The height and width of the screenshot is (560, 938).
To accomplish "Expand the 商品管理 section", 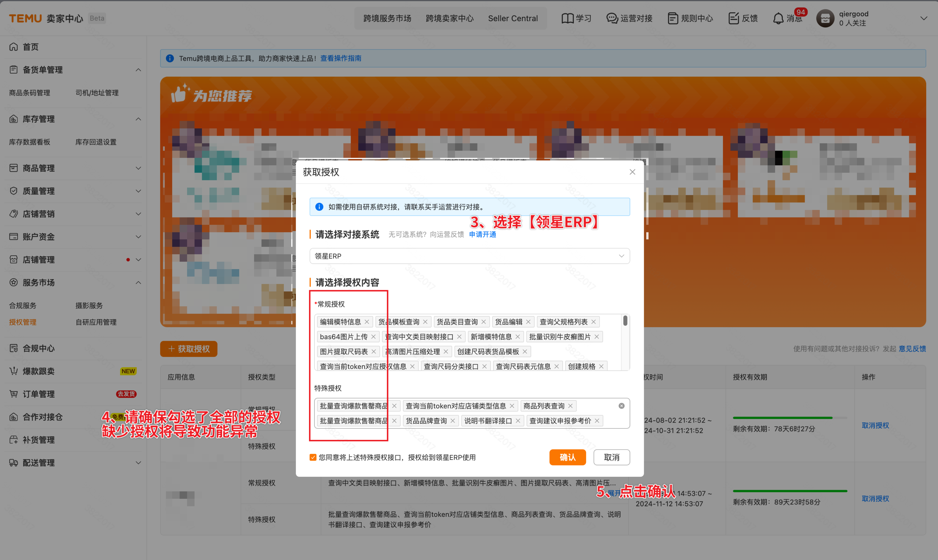I will (139, 168).
